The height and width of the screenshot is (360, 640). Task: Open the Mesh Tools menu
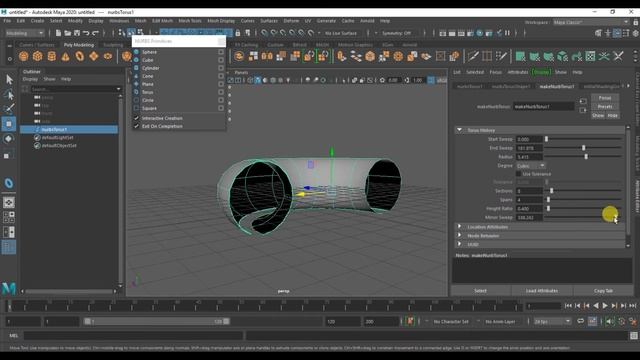tap(190, 21)
